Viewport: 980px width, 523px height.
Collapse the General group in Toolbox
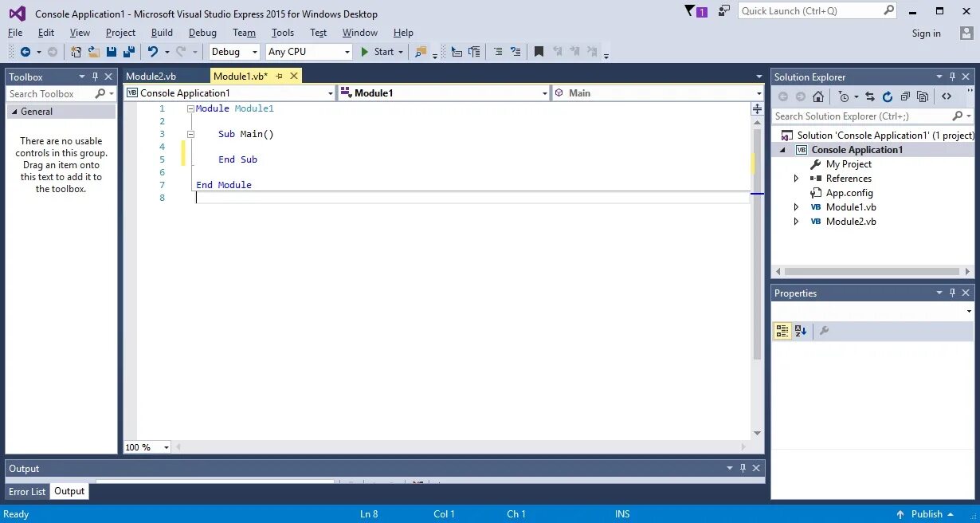(14, 112)
